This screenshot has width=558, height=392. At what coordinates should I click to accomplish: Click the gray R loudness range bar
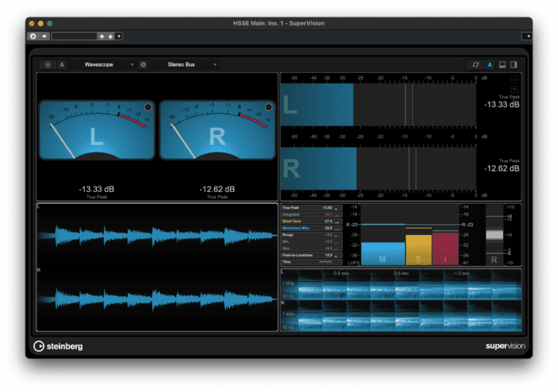point(494,235)
